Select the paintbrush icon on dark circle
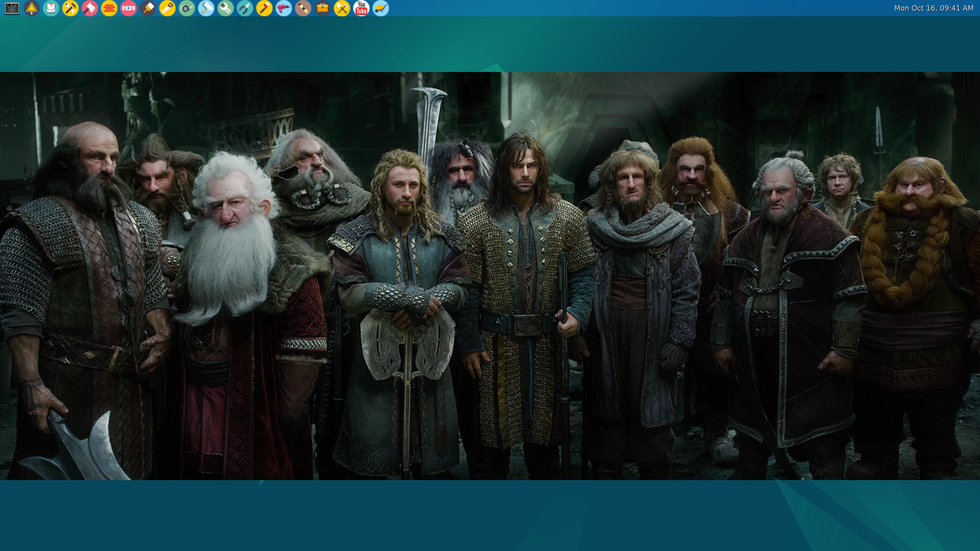 tap(148, 8)
